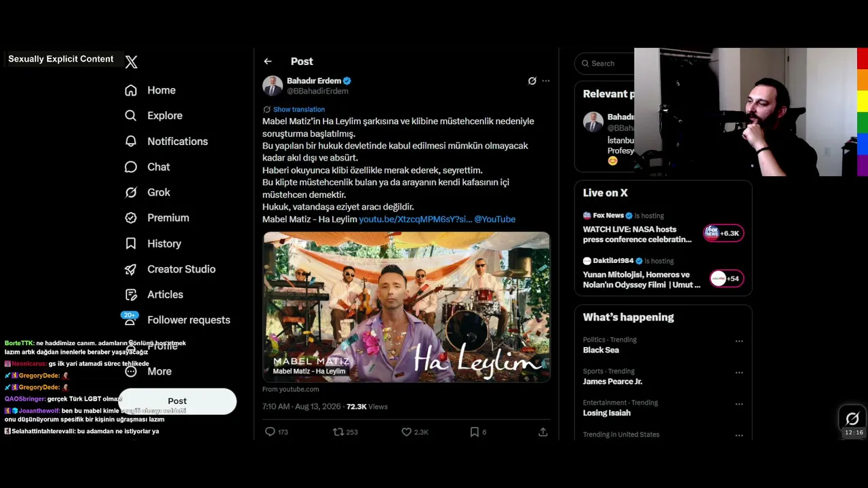
Task: Open the youtu.be link in the post
Action: 415,219
